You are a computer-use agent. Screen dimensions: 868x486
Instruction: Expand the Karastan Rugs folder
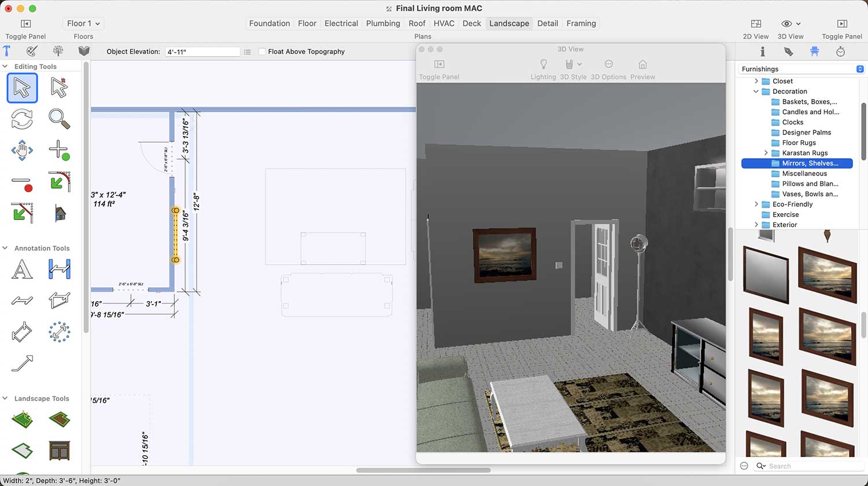[766, 153]
